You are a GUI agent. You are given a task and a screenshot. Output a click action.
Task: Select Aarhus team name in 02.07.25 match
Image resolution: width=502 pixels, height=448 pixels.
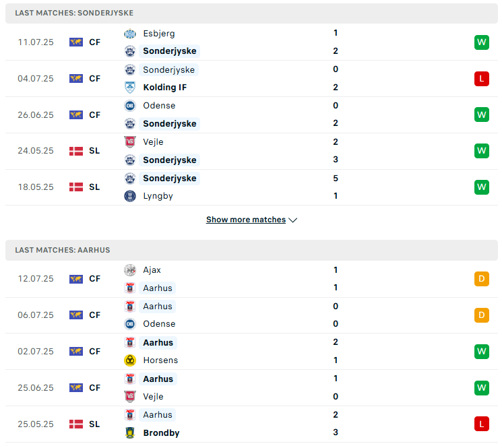[158, 343]
